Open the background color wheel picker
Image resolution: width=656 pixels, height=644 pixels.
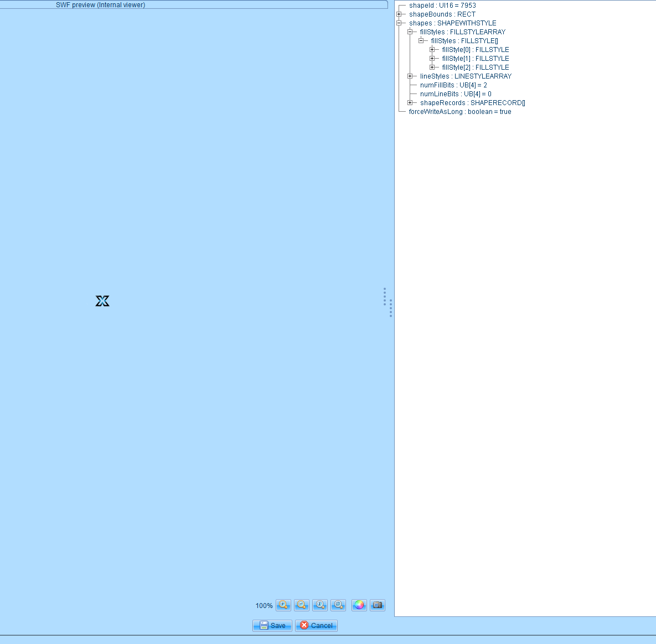(359, 605)
